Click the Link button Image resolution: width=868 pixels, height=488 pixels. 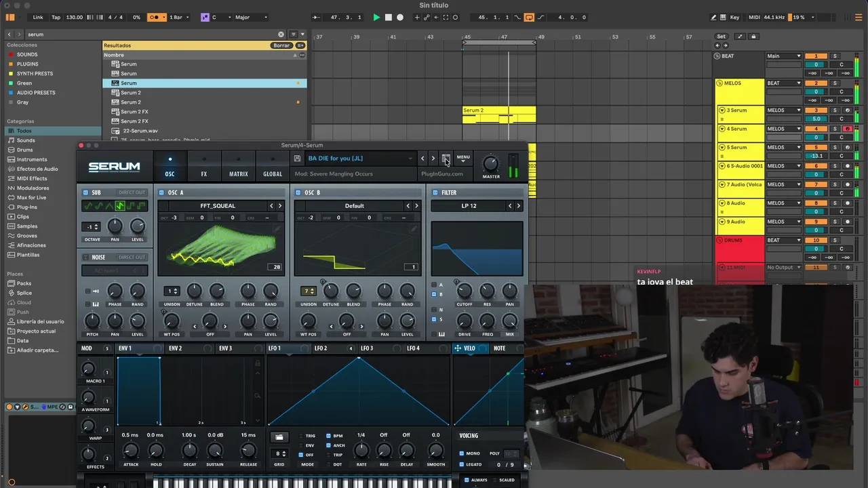[x=38, y=18]
